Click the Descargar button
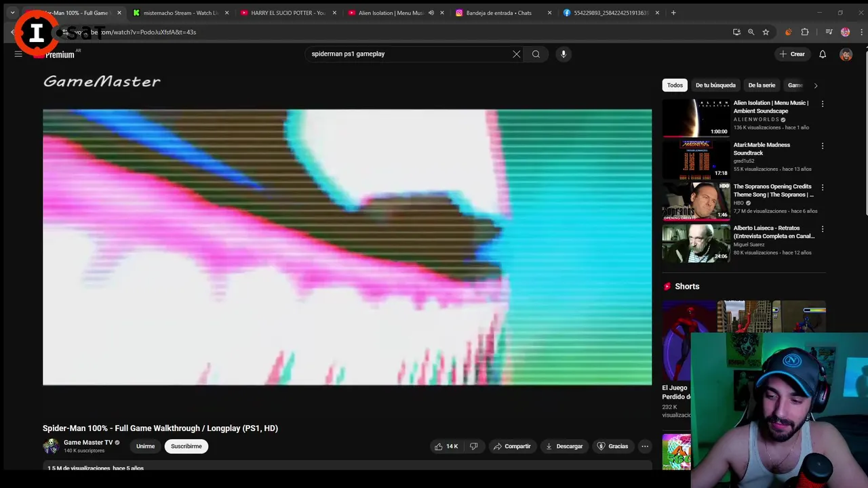The width and height of the screenshot is (868, 488). (x=564, y=447)
